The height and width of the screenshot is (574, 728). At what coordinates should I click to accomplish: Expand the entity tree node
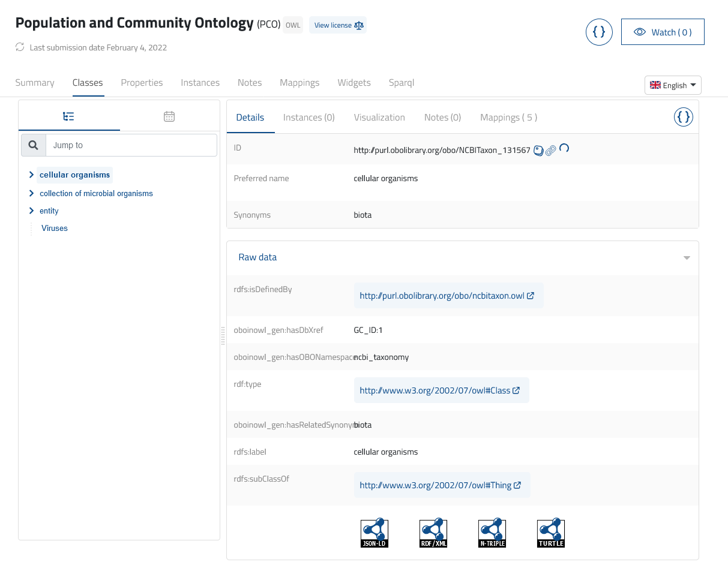pyautogui.click(x=31, y=211)
